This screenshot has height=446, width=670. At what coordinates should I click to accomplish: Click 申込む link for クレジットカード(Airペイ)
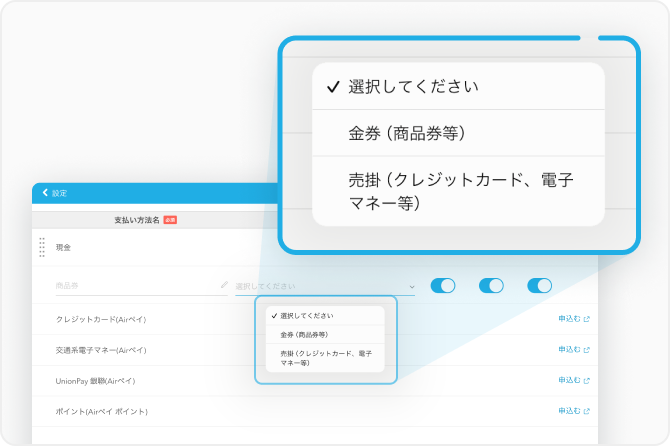click(x=569, y=319)
